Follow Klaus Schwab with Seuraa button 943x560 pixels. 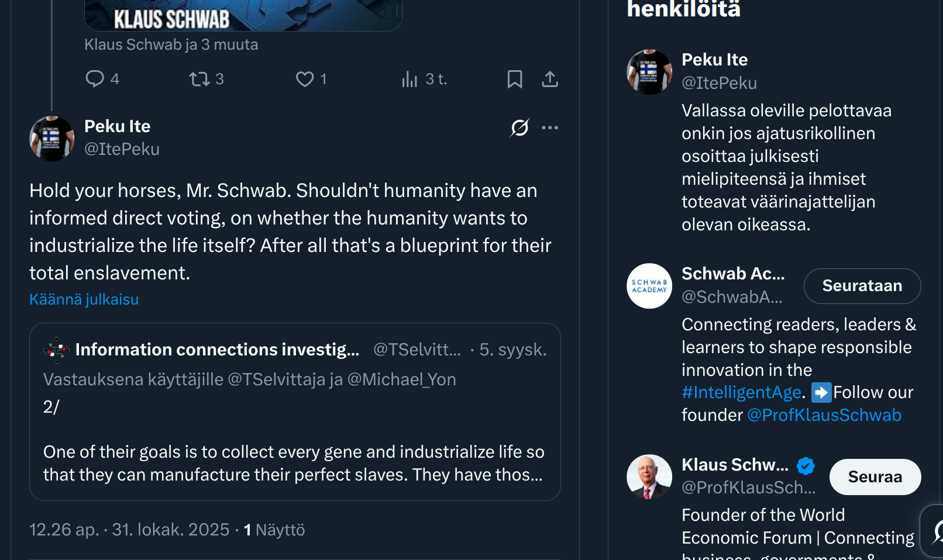click(x=875, y=477)
